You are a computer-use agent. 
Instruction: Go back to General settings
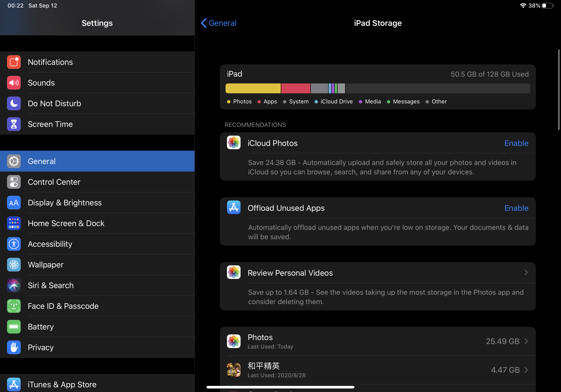218,23
